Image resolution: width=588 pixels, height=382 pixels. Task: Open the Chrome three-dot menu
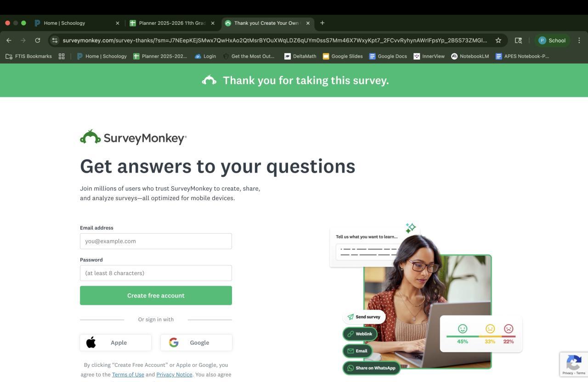tap(579, 40)
